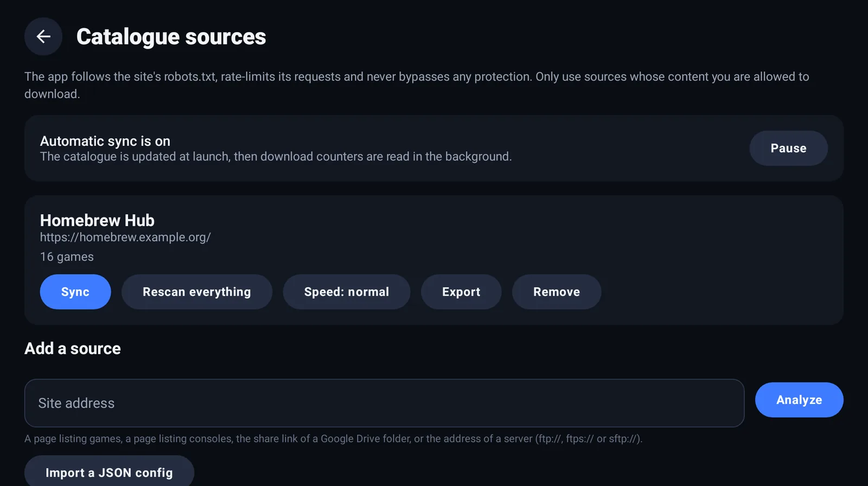Analyze the entered site address

799,400
